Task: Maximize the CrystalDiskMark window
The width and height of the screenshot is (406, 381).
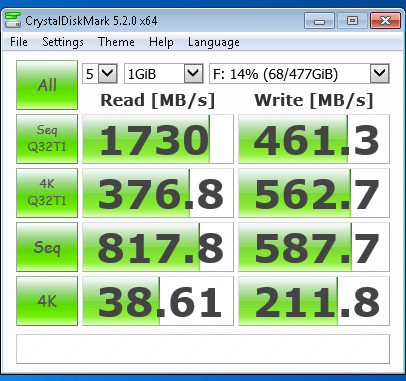Action: pos(352,21)
